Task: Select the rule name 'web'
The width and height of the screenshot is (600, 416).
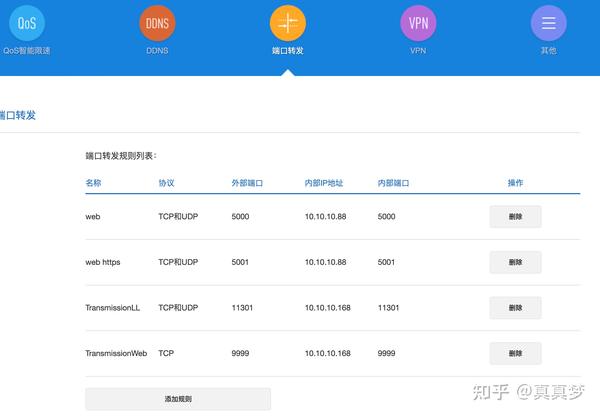Action: coord(93,217)
